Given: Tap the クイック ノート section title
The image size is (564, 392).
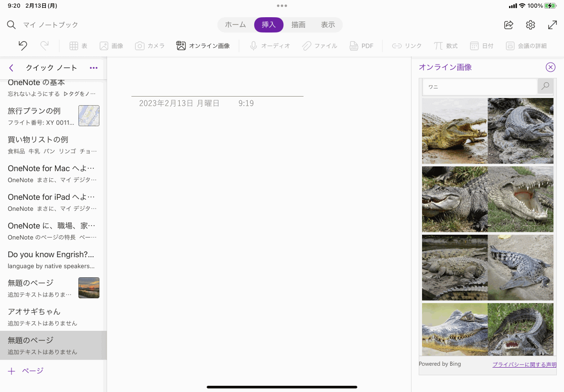Looking at the screenshot, I should [52, 67].
